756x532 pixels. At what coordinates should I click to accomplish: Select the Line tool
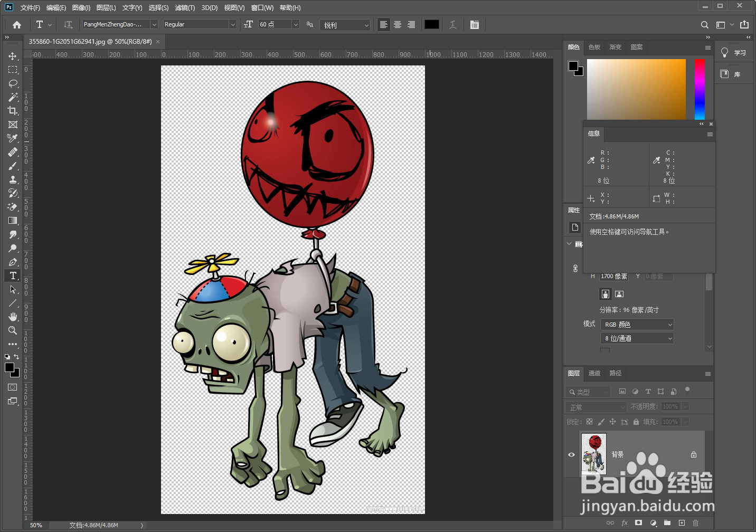pyautogui.click(x=13, y=303)
